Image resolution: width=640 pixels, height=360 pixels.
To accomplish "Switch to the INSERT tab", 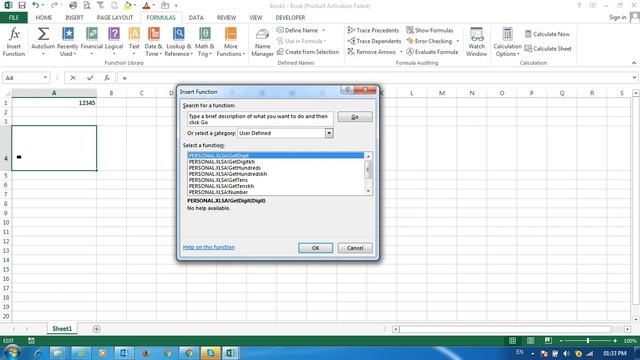I will click(x=74, y=18).
